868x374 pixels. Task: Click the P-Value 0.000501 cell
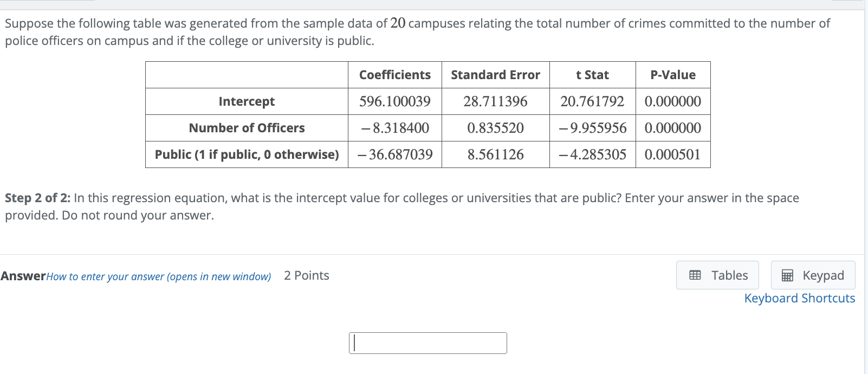click(673, 154)
